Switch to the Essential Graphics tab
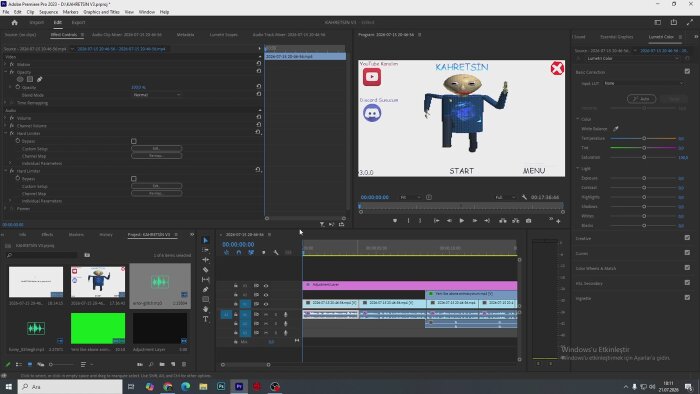The width and height of the screenshot is (700, 394). pyautogui.click(x=617, y=37)
